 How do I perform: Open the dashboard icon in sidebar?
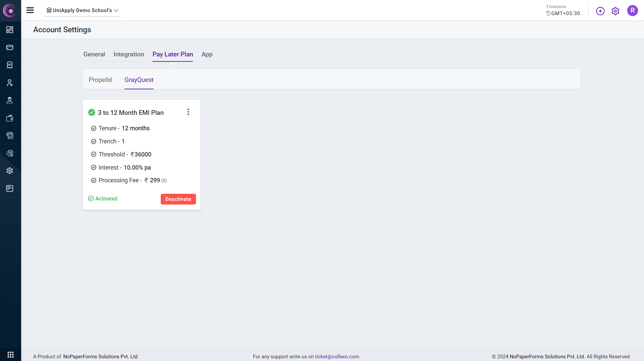click(10, 30)
